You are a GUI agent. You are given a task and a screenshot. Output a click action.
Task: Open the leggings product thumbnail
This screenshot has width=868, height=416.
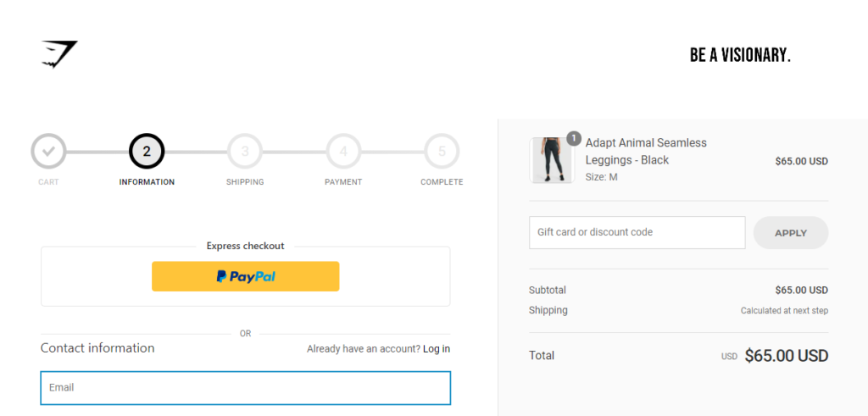point(552,160)
